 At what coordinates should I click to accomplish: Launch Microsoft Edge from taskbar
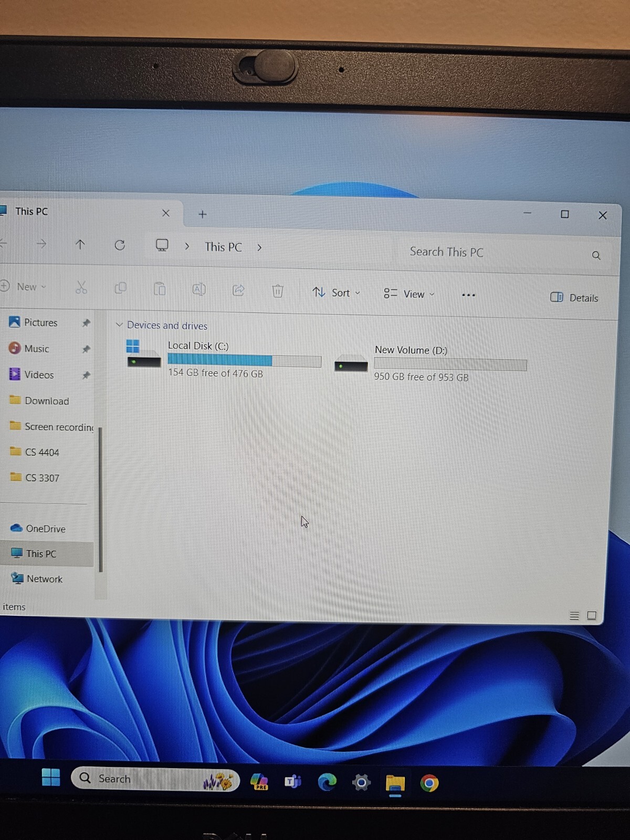(327, 782)
